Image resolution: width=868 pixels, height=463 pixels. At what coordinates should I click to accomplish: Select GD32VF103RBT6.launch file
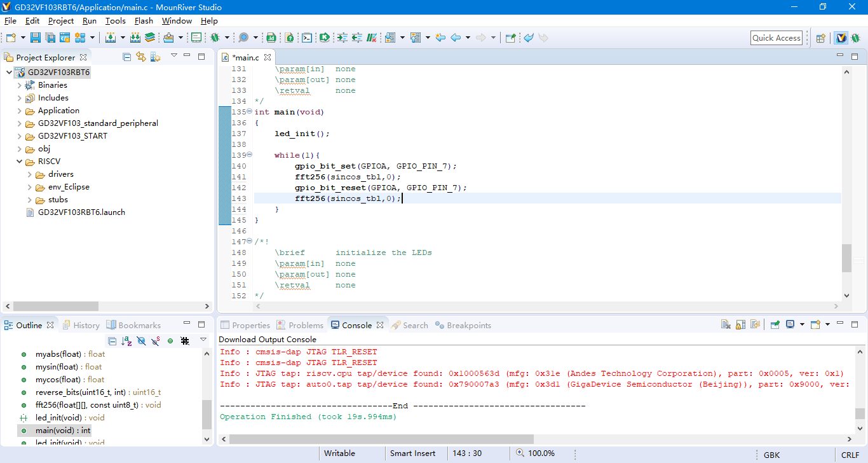[x=75, y=212]
